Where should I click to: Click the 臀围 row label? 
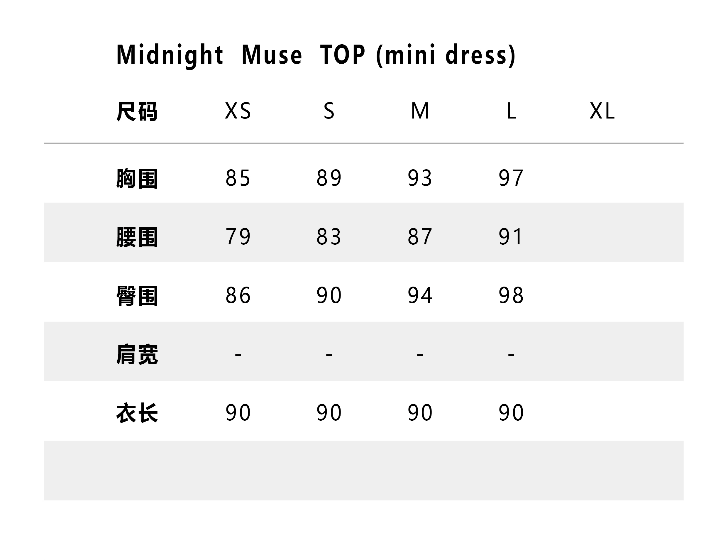[137, 296]
